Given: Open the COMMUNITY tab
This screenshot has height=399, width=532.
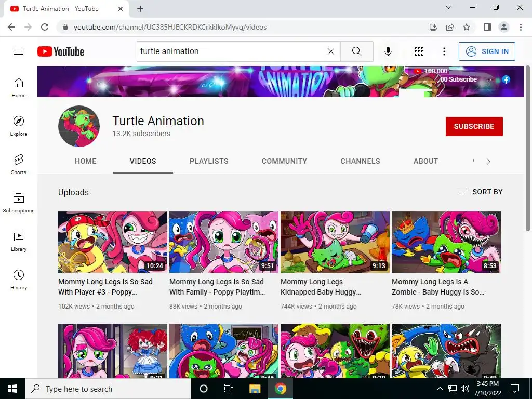Looking at the screenshot, I should [284, 161].
